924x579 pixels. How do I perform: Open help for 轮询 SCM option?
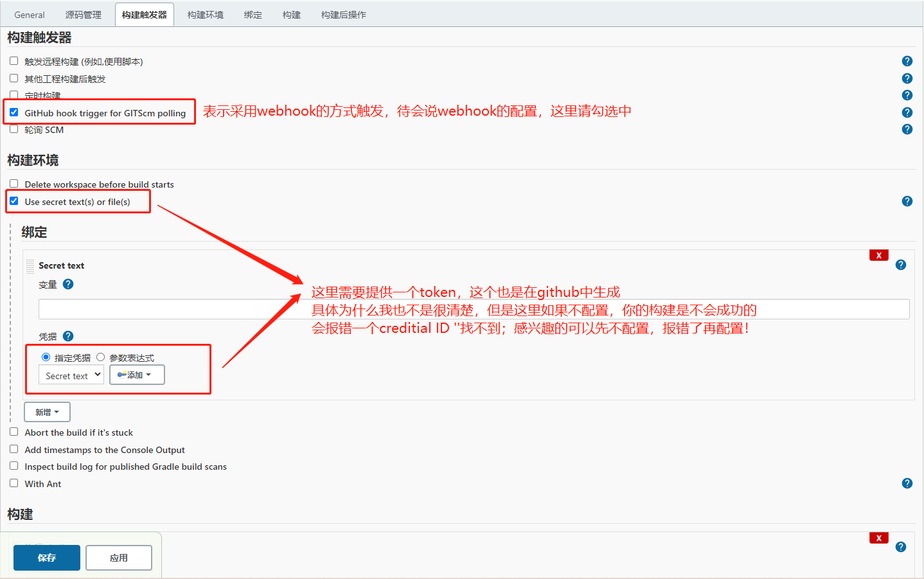(x=907, y=129)
